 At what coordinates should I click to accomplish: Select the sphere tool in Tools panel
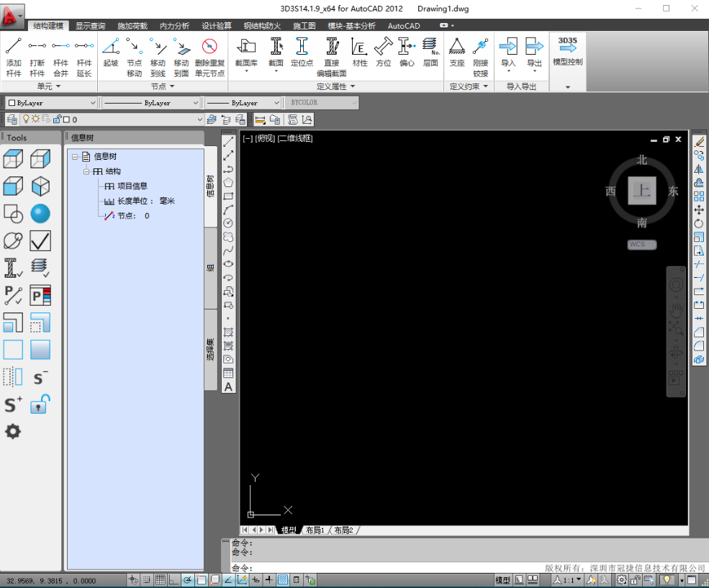pyautogui.click(x=40, y=214)
